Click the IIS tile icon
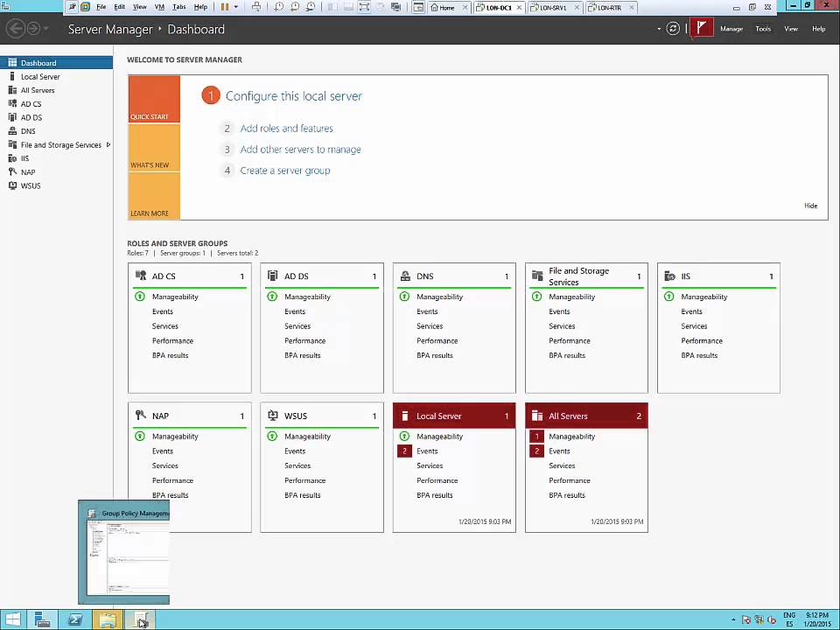Image resolution: width=840 pixels, height=630 pixels. point(669,276)
